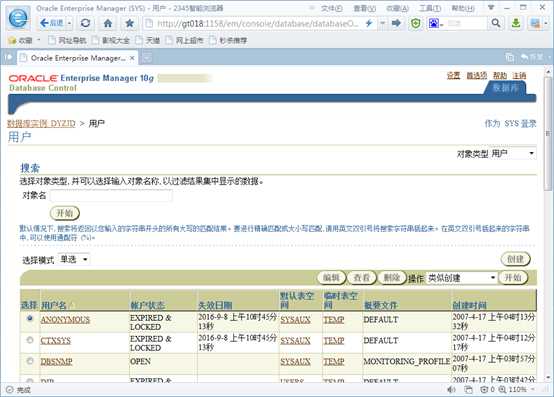Click the mute speaker icon in status bar
554x397 pixels.
[451, 390]
